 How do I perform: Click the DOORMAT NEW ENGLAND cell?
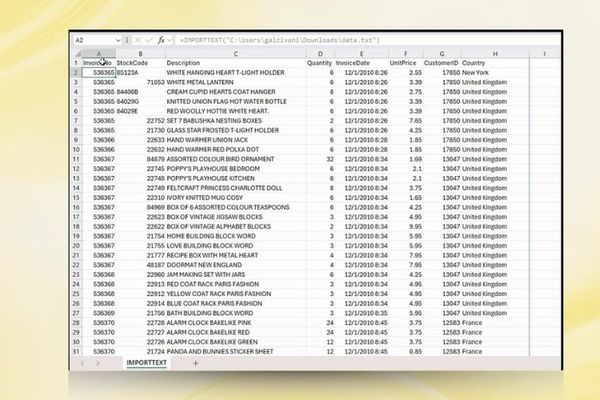(236, 265)
